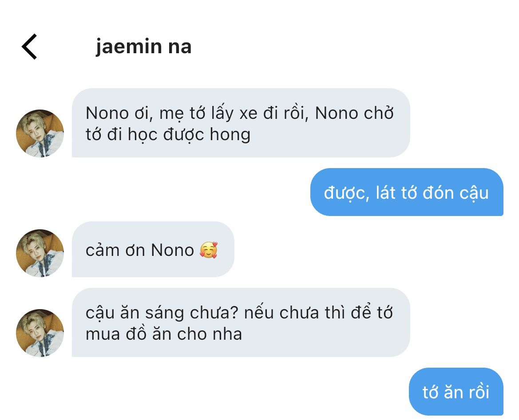Image resolution: width=519 pixels, height=420 pixels.
Task: Select the 'cậu ăn sáng chưa?' message bubble
Action: tap(241, 322)
